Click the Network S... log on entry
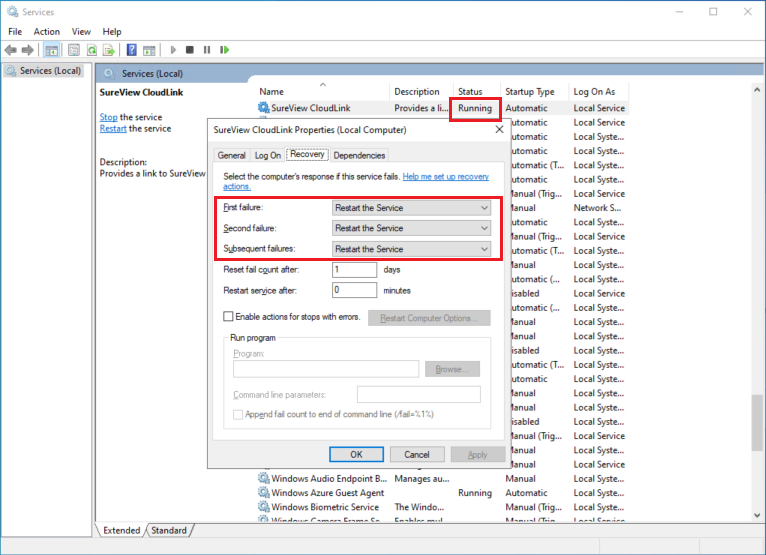766x555 pixels. (597, 208)
